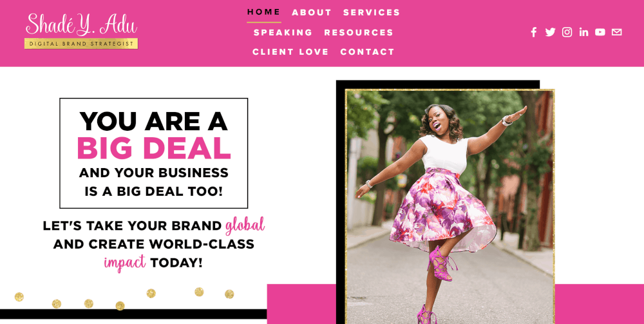Screen dimensions: 644x324
Task: Open the Resources menu link
Action: click(359, 32)
